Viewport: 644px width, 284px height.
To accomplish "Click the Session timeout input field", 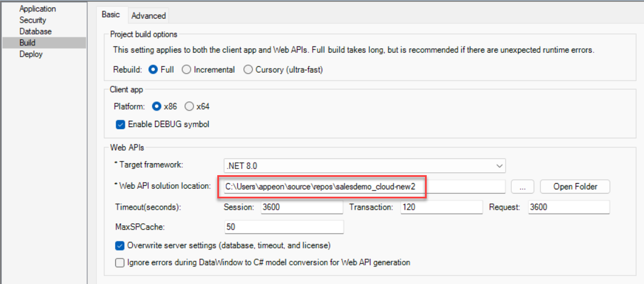I will [x=301, y=207].
